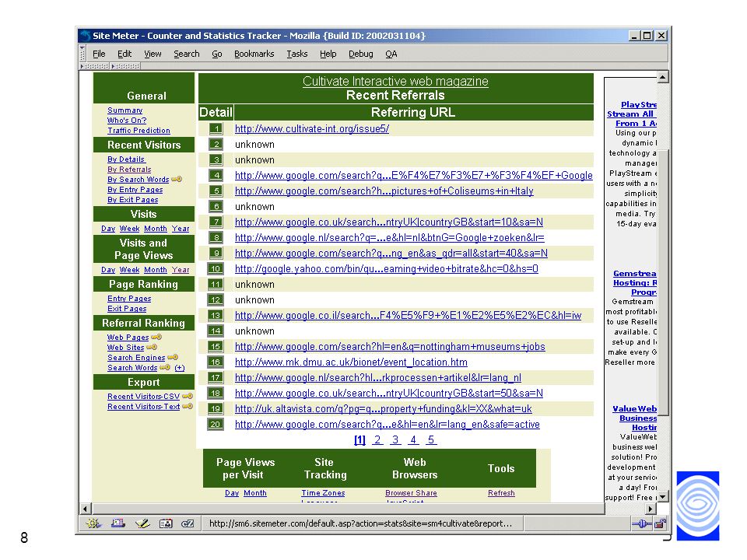Click the horizontal scrollbar left arrow
Screen dimensions: 747x560
click(x=85, y=509)
